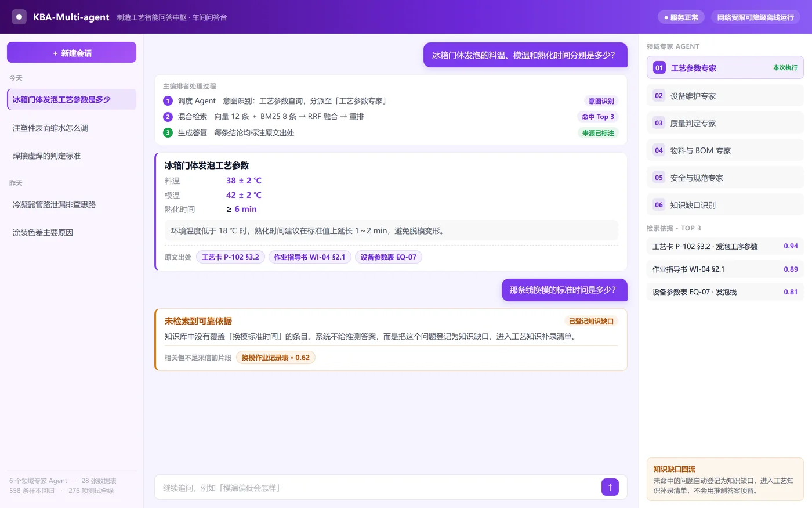Click the 意图识别 tag
The height and width of the screenshot is (508, 812).
[601, 101]
